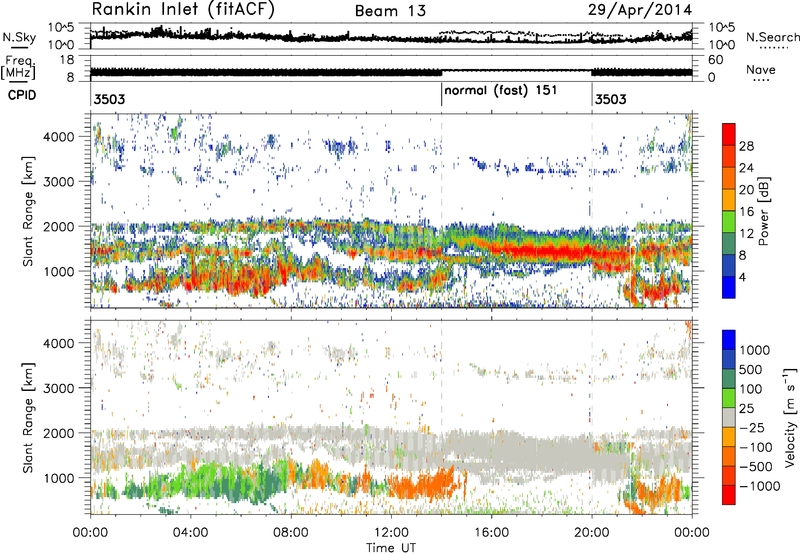Click the first '3503' CPID marker
The width and height of the screenshot is (800, 554).
click(109, 99)
